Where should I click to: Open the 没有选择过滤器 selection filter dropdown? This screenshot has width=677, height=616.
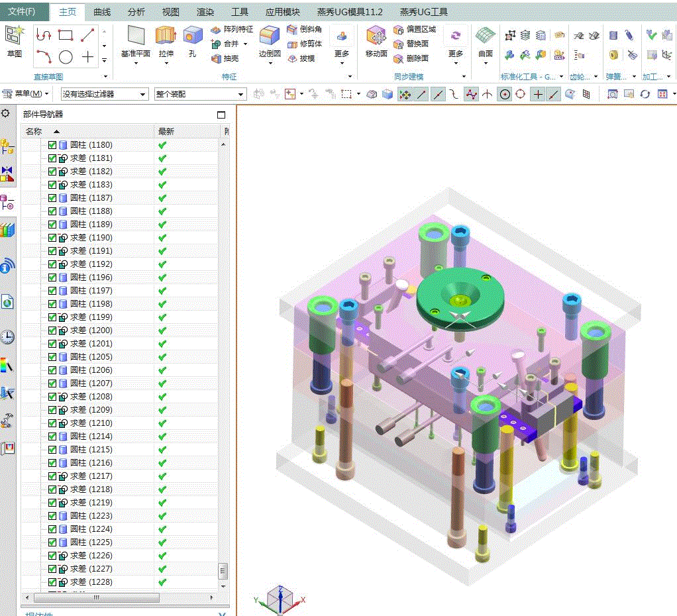pos(105,94)
